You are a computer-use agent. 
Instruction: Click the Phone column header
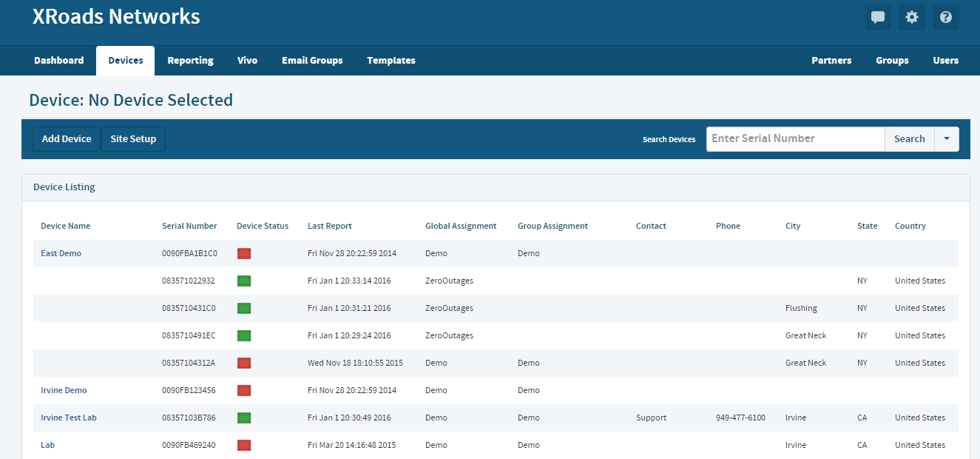(728, 226)
